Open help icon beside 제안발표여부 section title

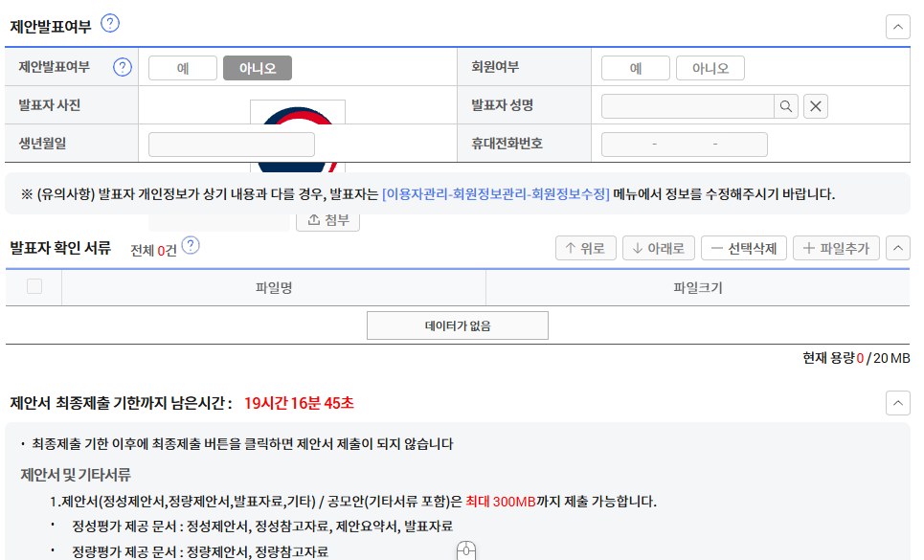pyautogui.click(x=109, y=24)
